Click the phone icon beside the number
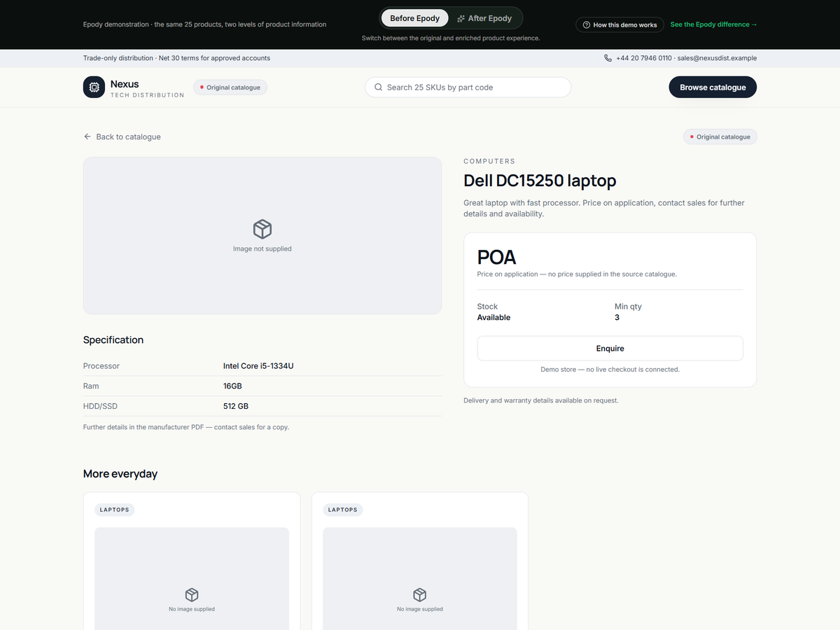Screen dimensions: 840x630 [x=608, y=58]
